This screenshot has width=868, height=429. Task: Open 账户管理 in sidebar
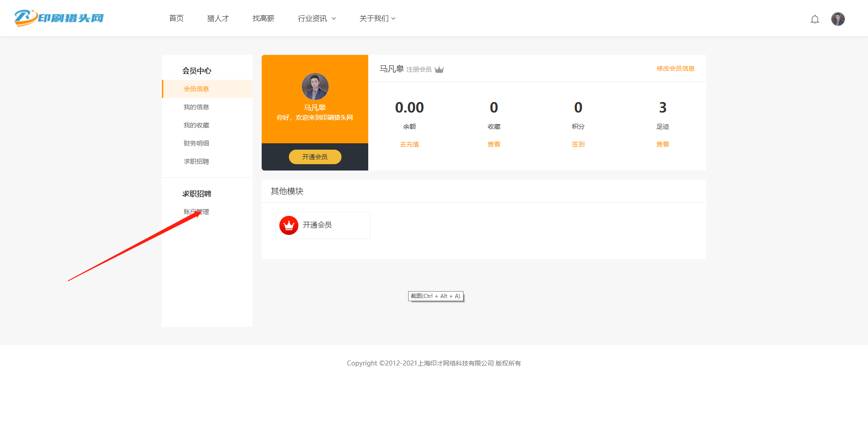[196, 212]
